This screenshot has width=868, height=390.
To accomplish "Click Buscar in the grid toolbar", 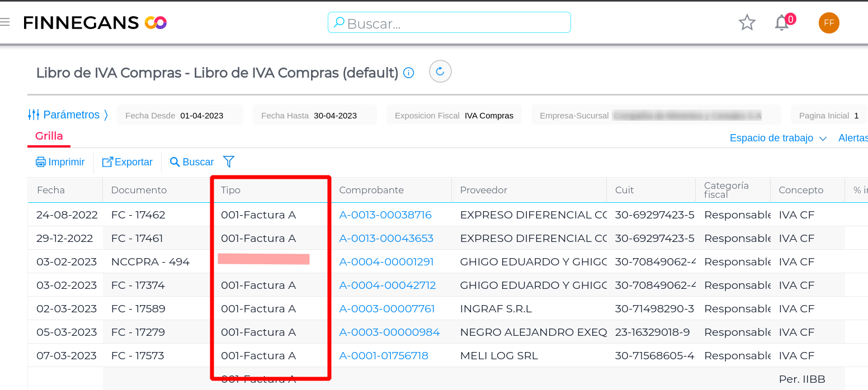I will click(192, 162).
